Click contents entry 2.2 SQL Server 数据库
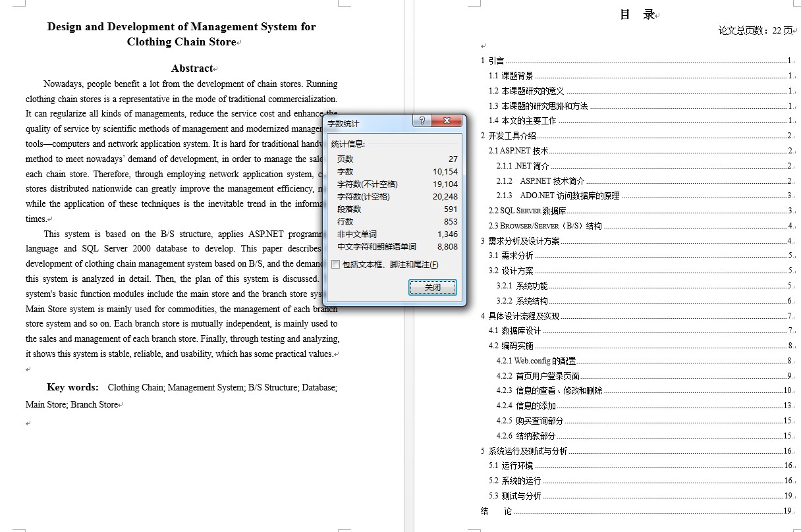This screenshot has height=532, width=801. click(x=640, y=211)
